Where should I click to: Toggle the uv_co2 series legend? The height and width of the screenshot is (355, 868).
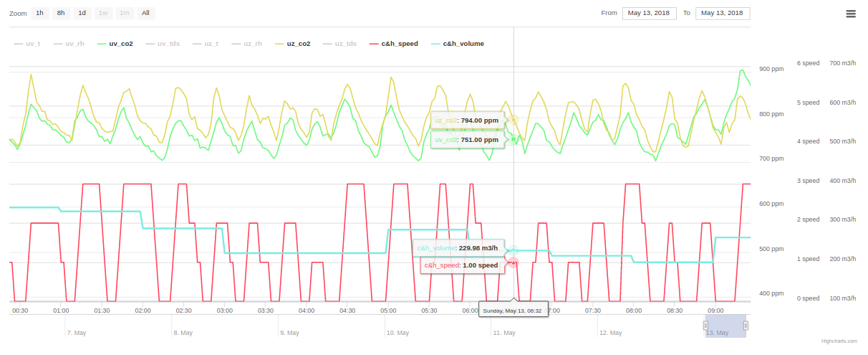tap(115, 44)
